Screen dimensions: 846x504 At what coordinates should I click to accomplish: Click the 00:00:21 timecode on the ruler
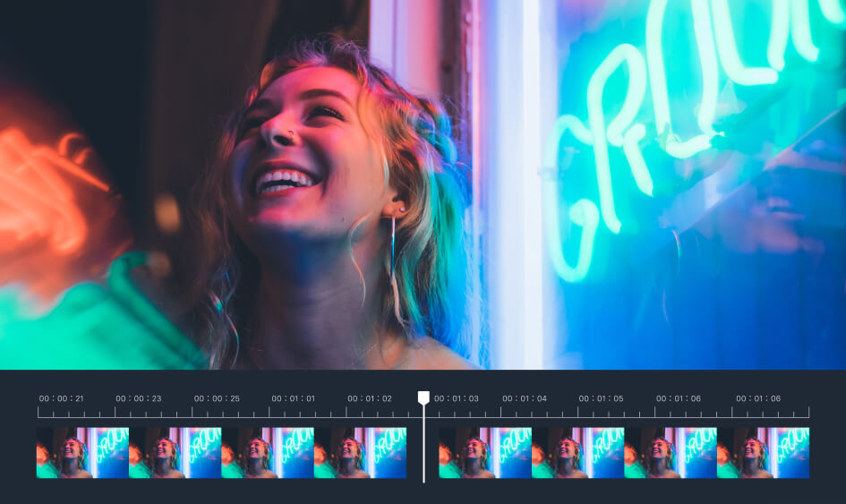61,398
